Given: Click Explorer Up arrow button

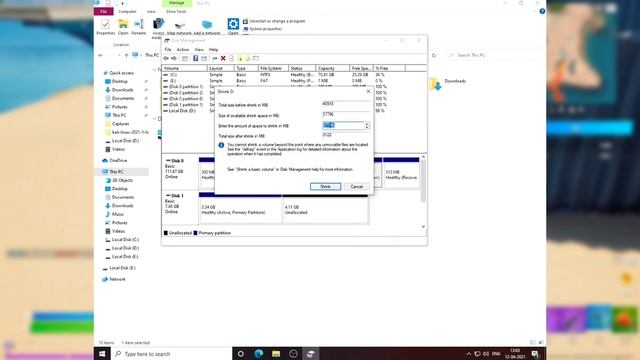Looking at the screenshot, I should click(x=127, y=55).
